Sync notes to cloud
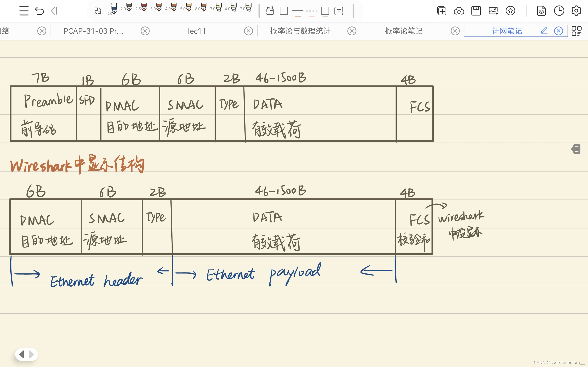 (x=459, y=11)
